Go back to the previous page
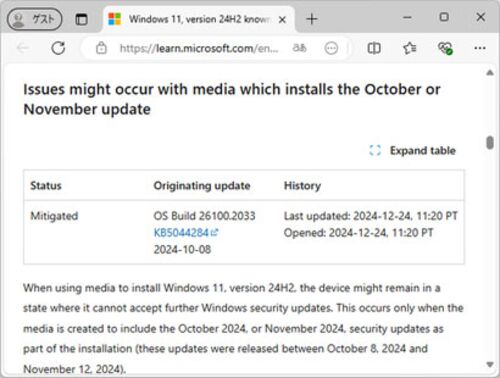Image resolution: width=500 pixels, height=378 pixels. coord(23,48)
